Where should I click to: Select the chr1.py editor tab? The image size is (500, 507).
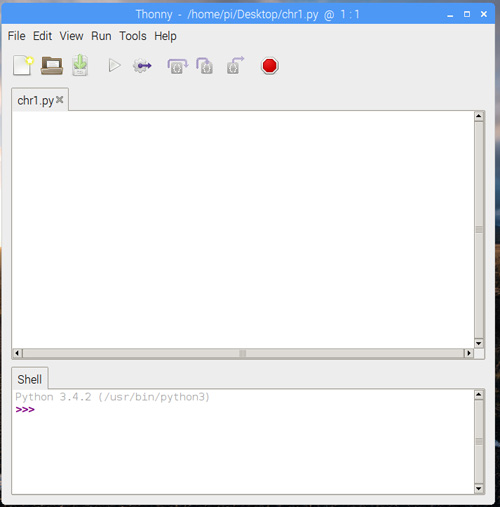(x=35, y=100)
